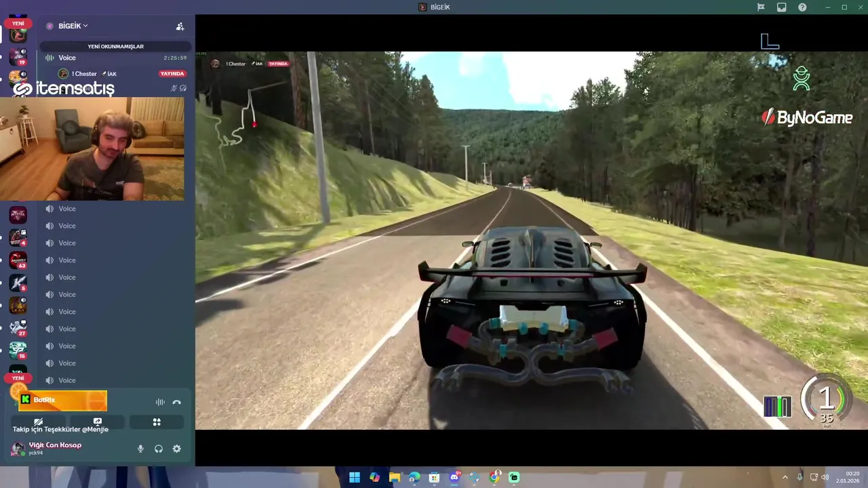Open File Explorer from the taskbar
This screenshot has height=488, width=868.
(394, 477)
